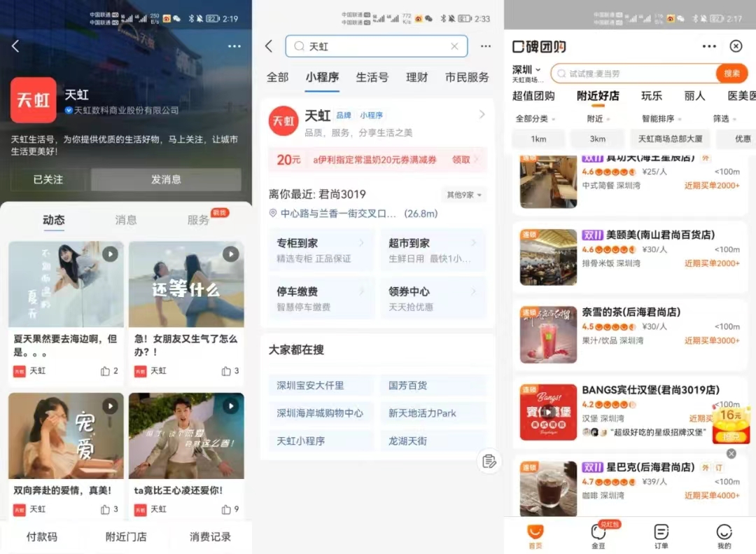Tap suggested search 龙湖天街
The image size is (756, 554).
433,441
